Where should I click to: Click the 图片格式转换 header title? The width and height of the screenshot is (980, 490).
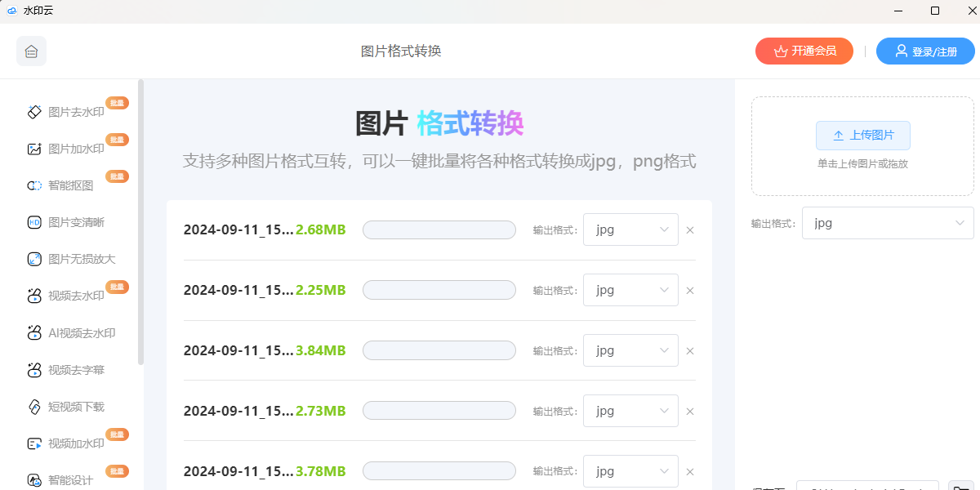point(401,51)
